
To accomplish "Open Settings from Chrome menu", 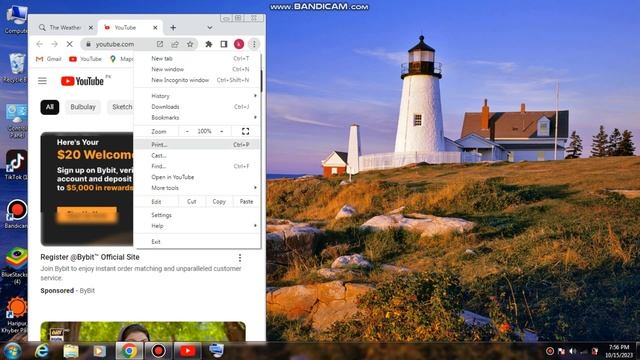I will pos(197,215).
